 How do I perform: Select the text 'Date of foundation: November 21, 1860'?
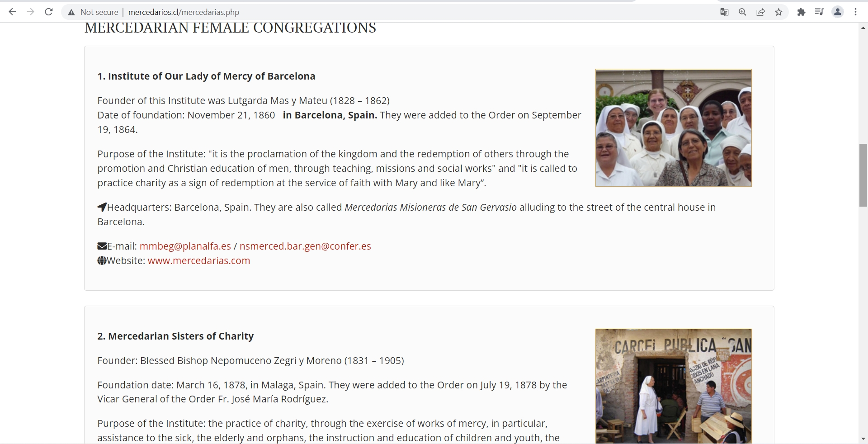coord(186,115)
